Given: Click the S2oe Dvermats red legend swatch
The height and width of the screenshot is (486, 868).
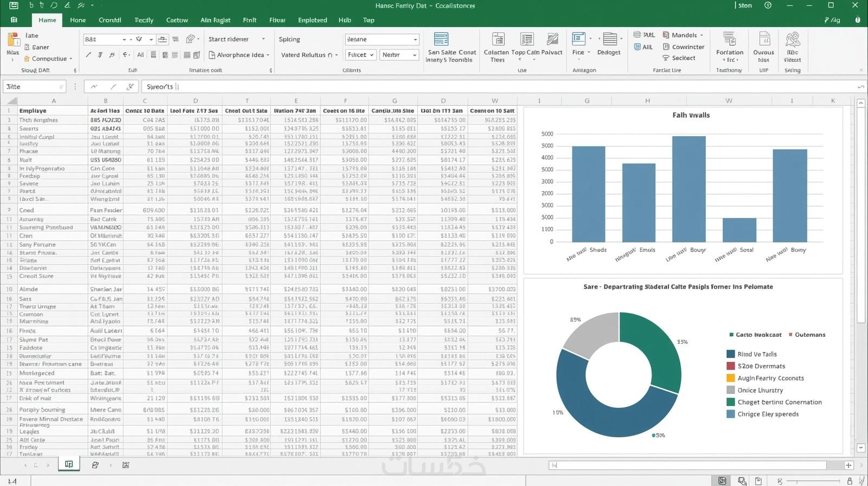Looking at the screenshot, I should pyautogui.click(x=731, y=366).
